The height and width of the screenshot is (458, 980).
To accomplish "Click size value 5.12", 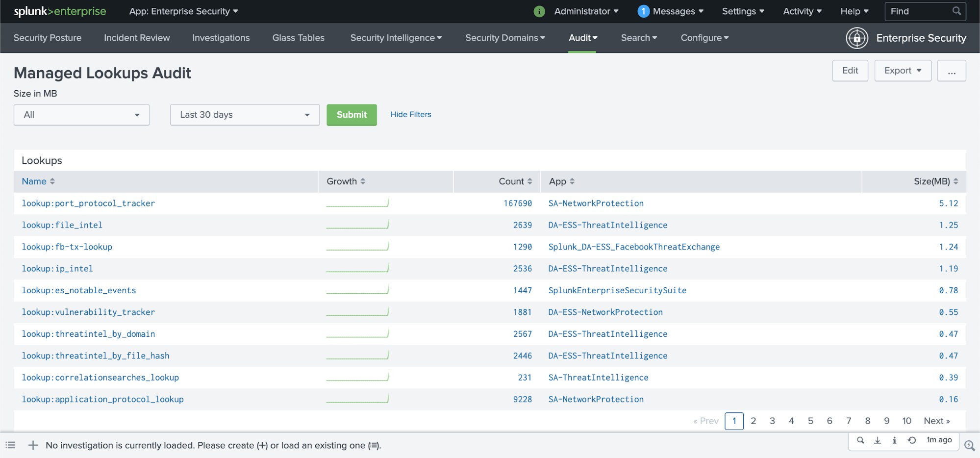I will (x=949, y=203).
